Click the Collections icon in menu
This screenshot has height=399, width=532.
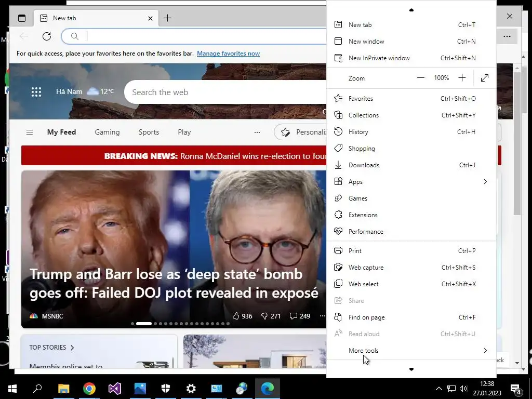pos(338,115)
